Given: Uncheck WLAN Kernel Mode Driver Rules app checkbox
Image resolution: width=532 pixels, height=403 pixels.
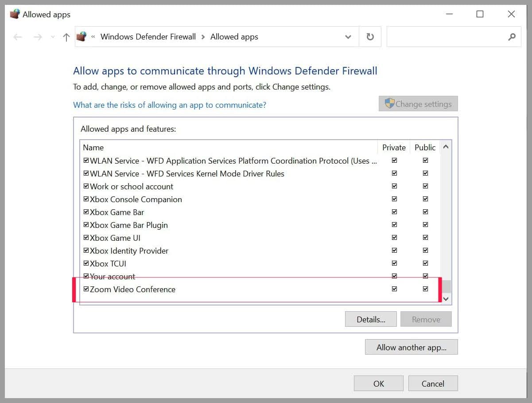Looking at the screenshot, I should coord(86,173).
